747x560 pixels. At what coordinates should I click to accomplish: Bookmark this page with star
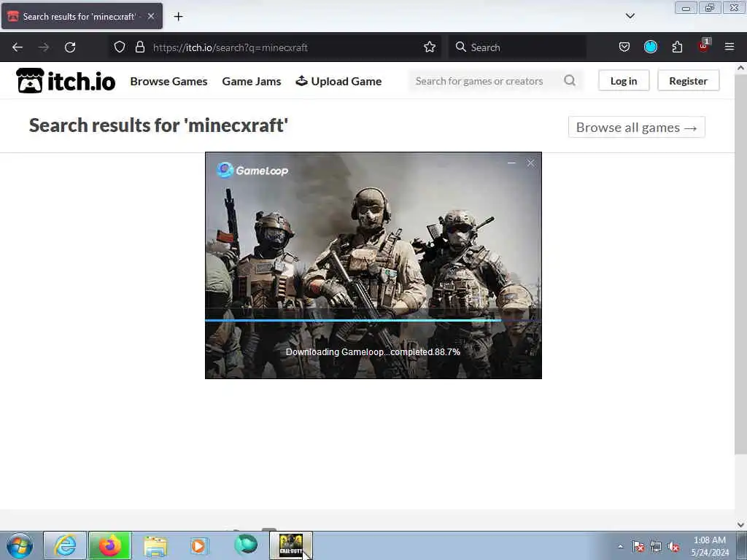429,47
